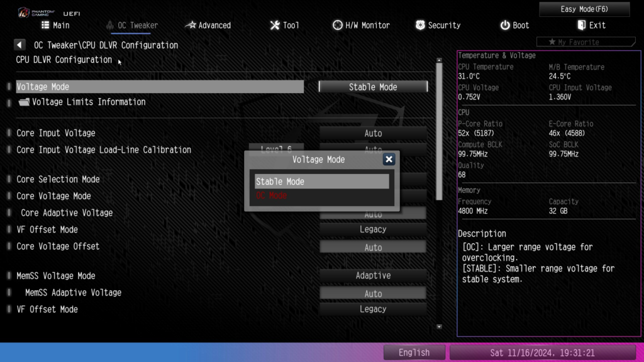This screenshot has width=644, height=362.
Task: Click the Voltage Limits Information folder icon
Action: 24,102
